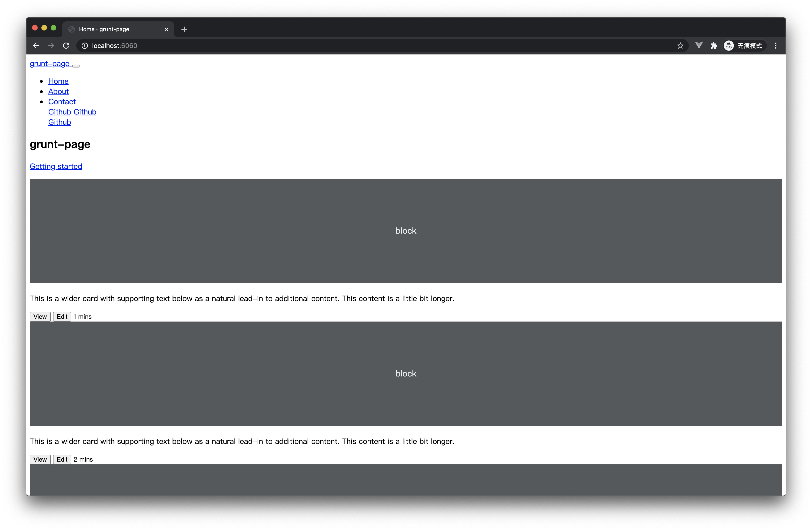Screen dimensions: 812x530
Task: Expand the Contact navigation item
Action: (62, 101)
